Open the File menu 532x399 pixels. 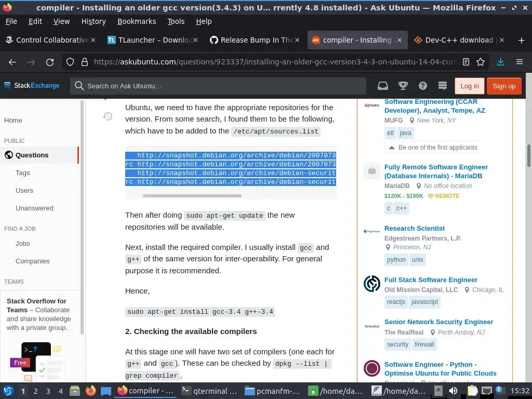point(11,21)
